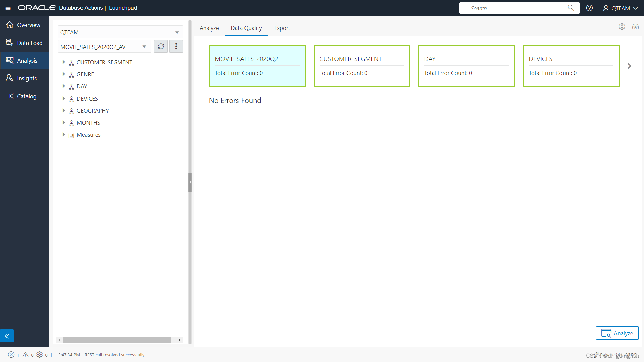Click the help question mark icon
Image resolution: width=644 pixels, height=362 pixels.
[589, 8]
